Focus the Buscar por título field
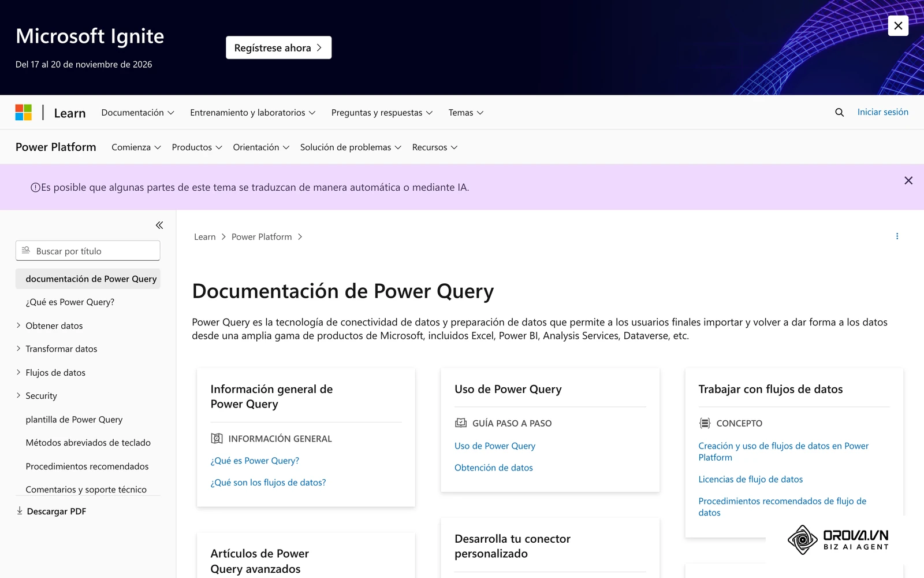The width and height of the screenshot is (924, 578). (88, 251)
